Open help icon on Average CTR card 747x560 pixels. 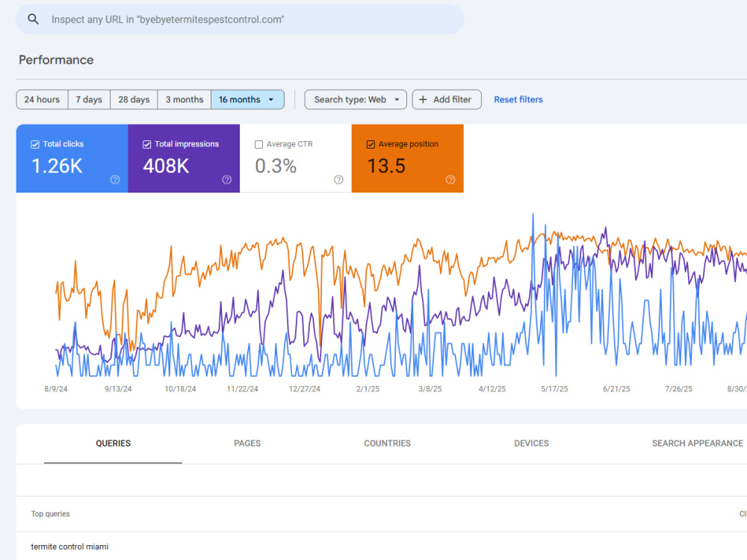tap(338, 179)
